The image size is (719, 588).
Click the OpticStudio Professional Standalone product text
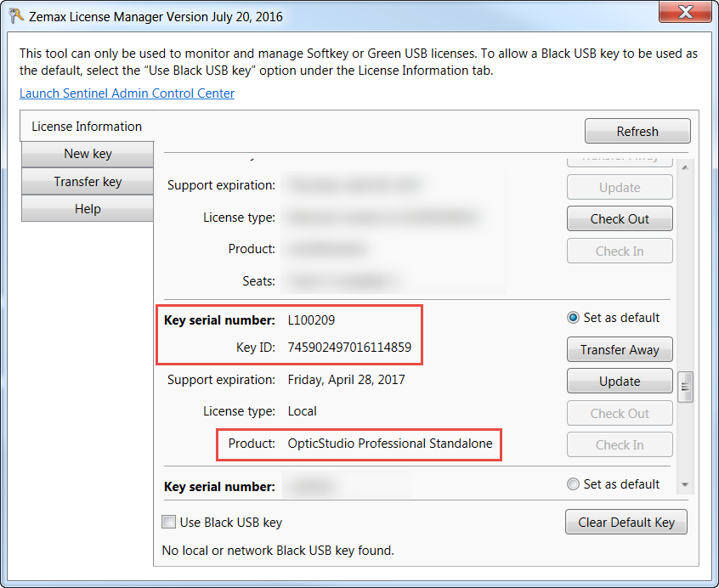coord(390,444)
